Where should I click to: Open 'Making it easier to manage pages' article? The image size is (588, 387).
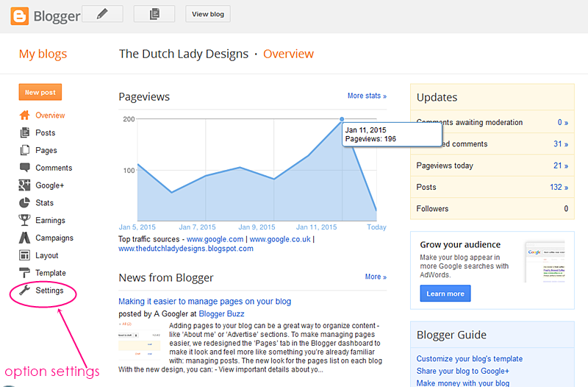[205, 302]
